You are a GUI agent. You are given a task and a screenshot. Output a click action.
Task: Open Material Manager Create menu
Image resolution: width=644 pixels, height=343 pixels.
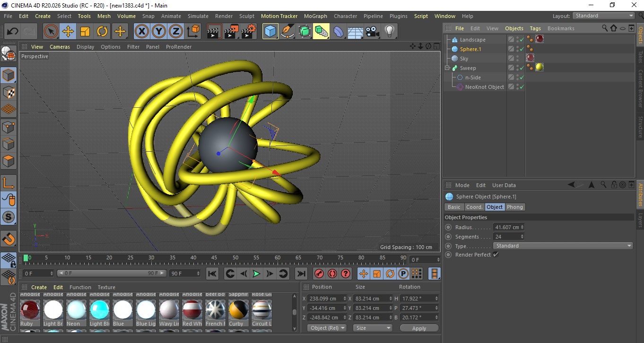pyautogui.click(x=39, y=287)
